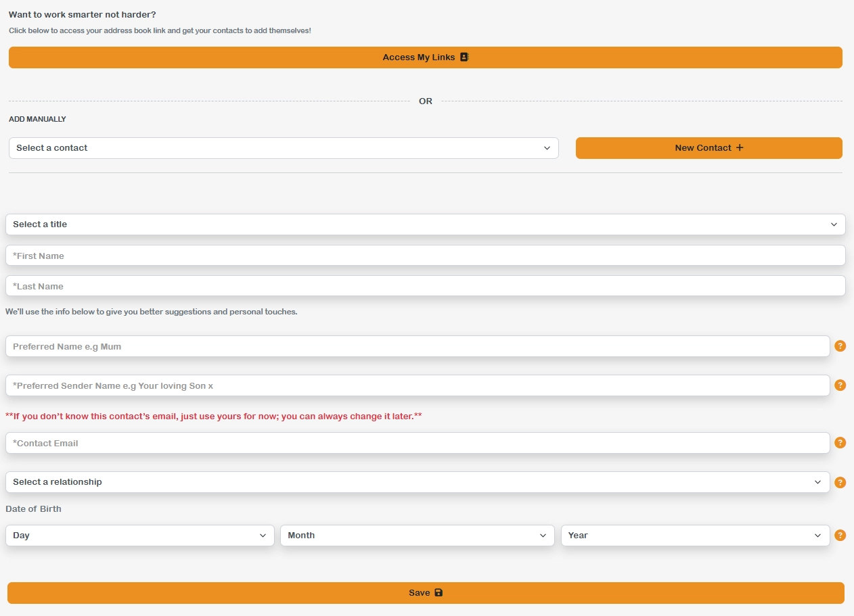
Task: Click into the Last Name field
Action: pyautogui.click(x=425, y=286)
